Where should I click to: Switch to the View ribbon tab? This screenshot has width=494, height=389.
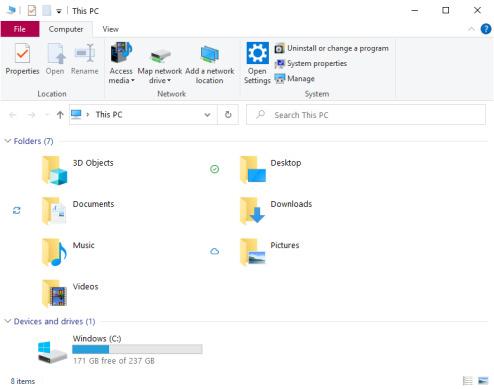pos(110,29)
